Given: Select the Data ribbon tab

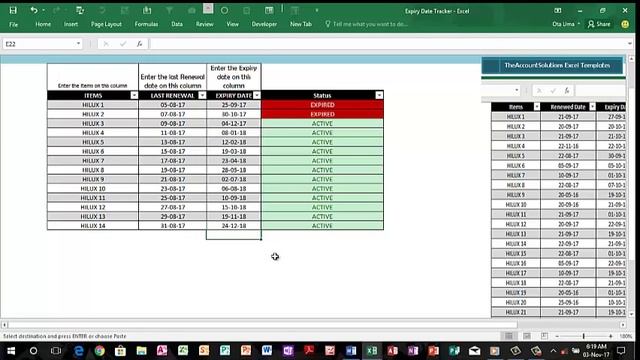Looking at the screenshot, I should point(177,24).
